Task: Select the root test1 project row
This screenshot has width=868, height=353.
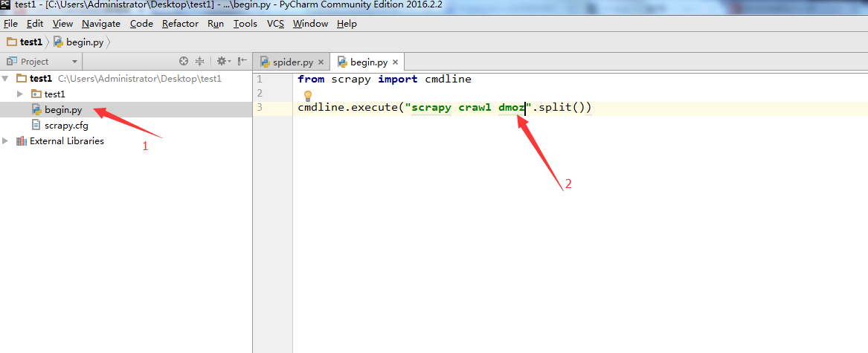Action: 126,79
